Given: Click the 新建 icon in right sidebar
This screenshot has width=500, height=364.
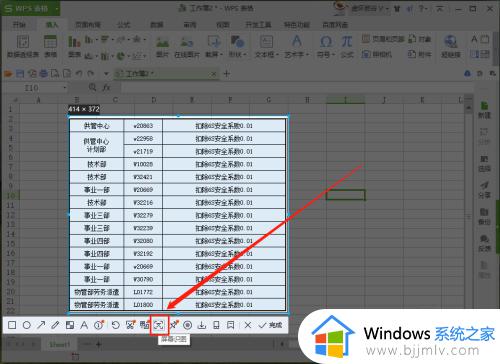Looking at the screenshot, I should point(484,110).
